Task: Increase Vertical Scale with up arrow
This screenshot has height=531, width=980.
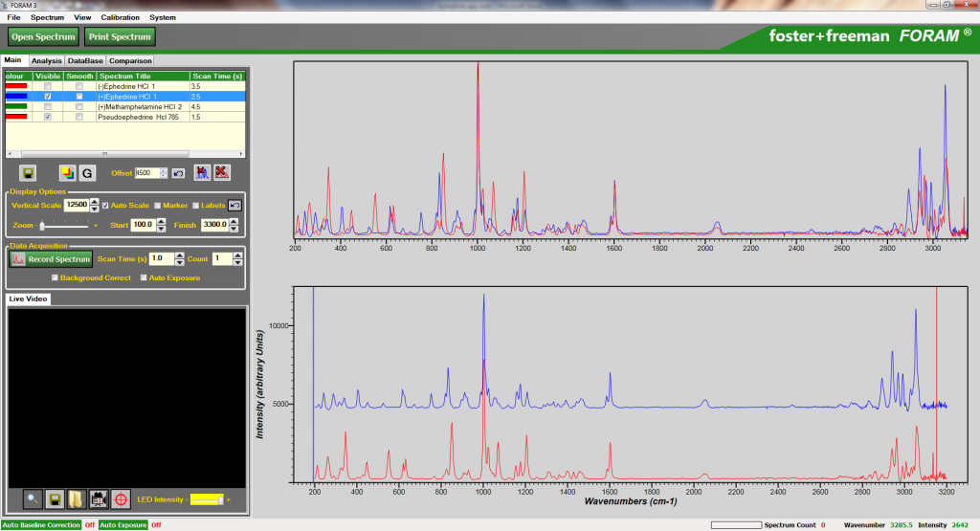Action: (95, 201)
